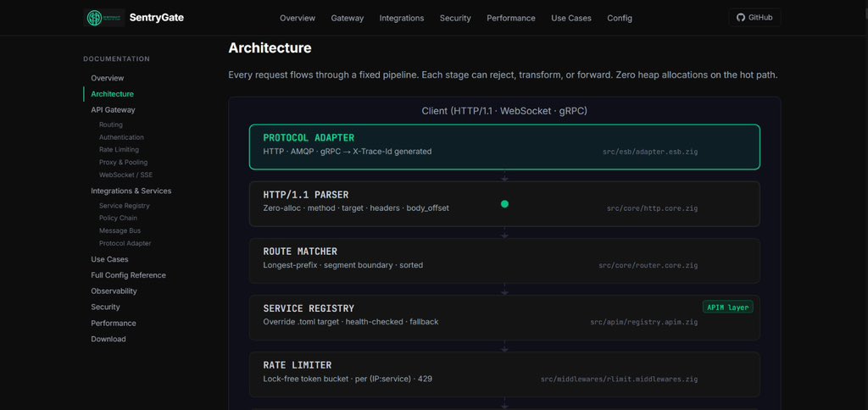Image resolution: width=868 pixels, height=410 pixels.
Task: Click the Architecture page heading
Action: pyautogui.click(x=270, y=48)
